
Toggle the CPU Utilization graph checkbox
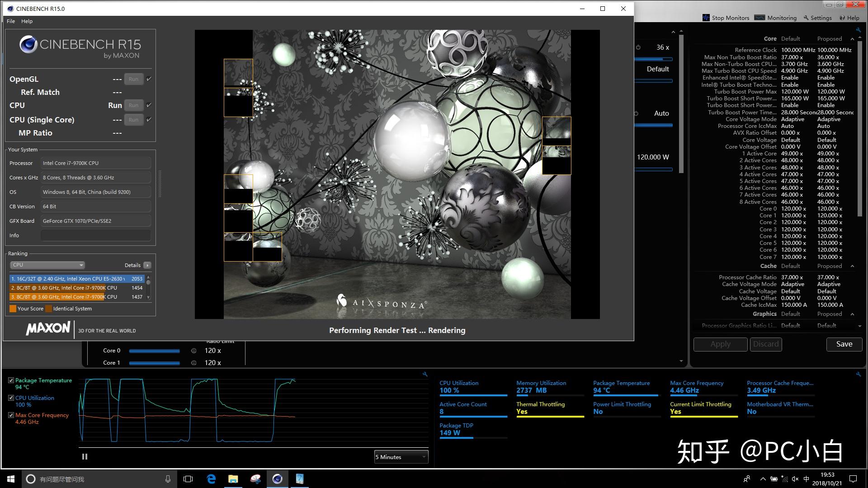point(11,398)
